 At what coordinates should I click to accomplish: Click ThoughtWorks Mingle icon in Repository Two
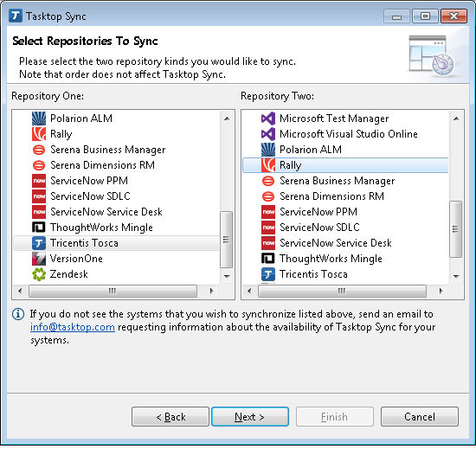tap(268, 259)
